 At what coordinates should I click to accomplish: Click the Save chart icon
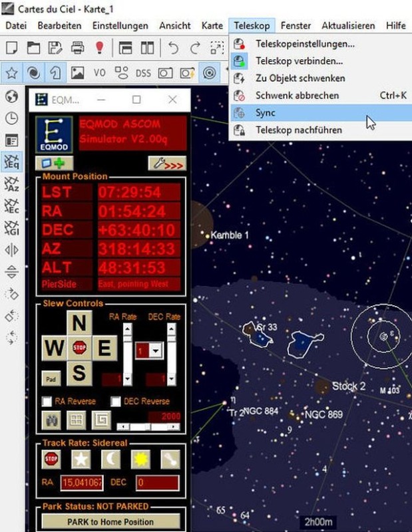[x=55, y=48]
